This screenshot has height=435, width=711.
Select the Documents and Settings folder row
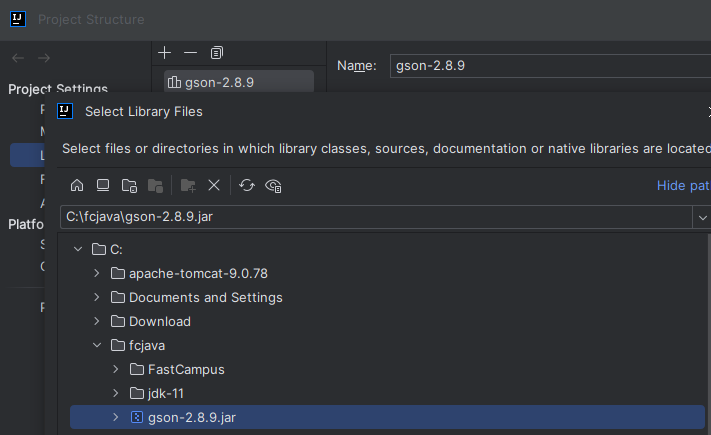tap(205, 298)
